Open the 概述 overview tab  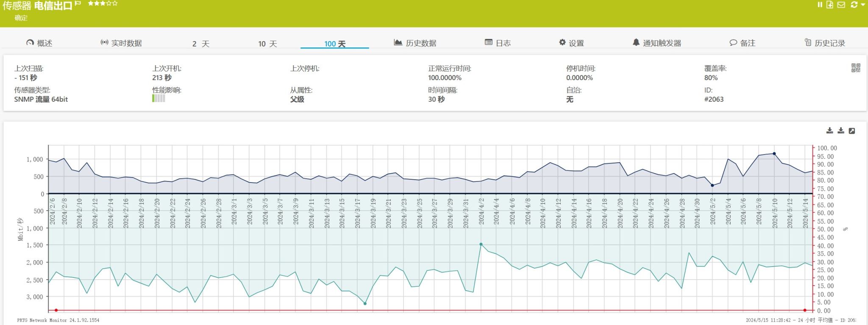click(x=39, y=43)
